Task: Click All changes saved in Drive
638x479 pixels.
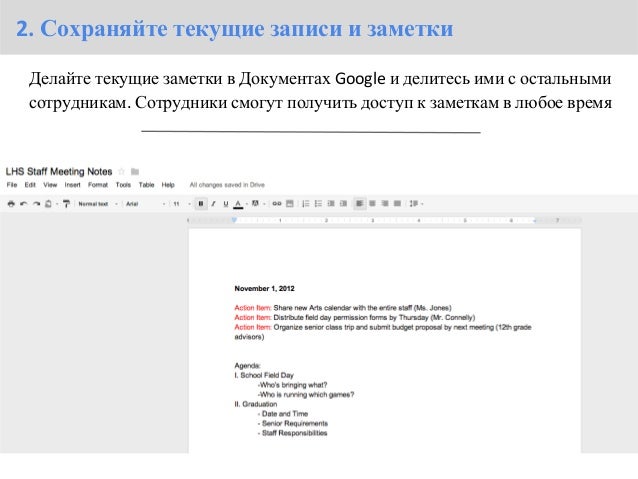Action: coord(227,185)
